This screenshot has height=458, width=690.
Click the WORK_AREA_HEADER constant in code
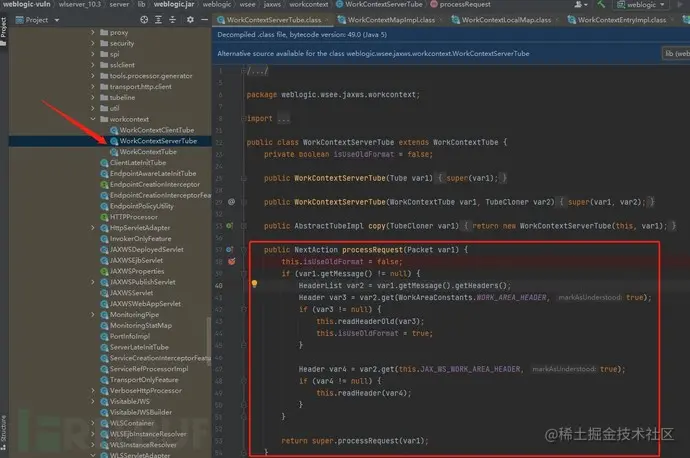tap(512, 297)
